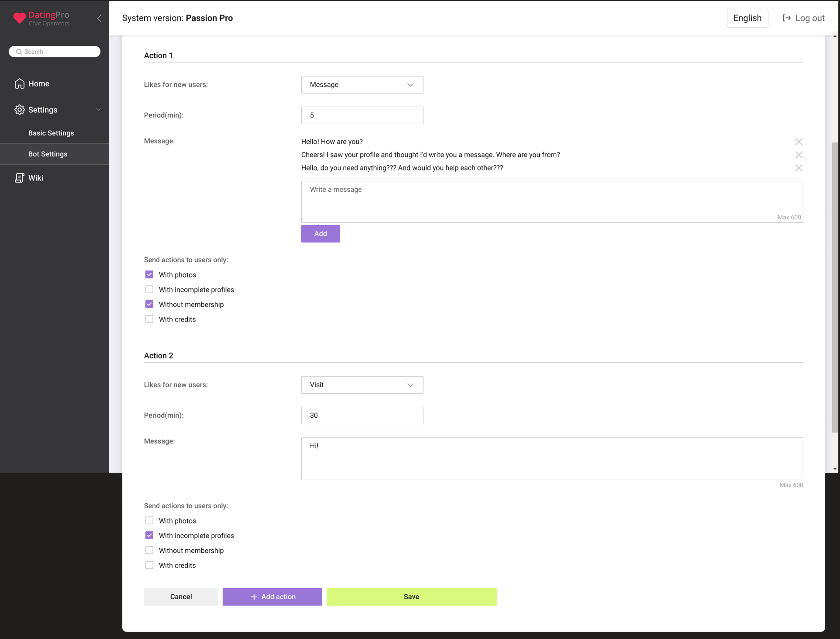Viewport: 840px width, 639px height.
Task: Click the Home house icon
Action: pos(19,84)
